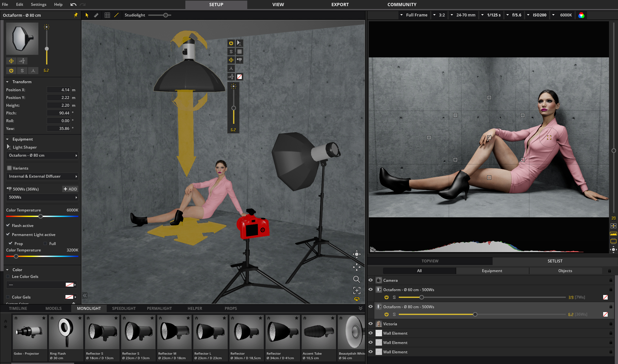Screen dimensions: 618x364
Task: Click favorite star on Gobo - Projector
Action: [44, 318]
